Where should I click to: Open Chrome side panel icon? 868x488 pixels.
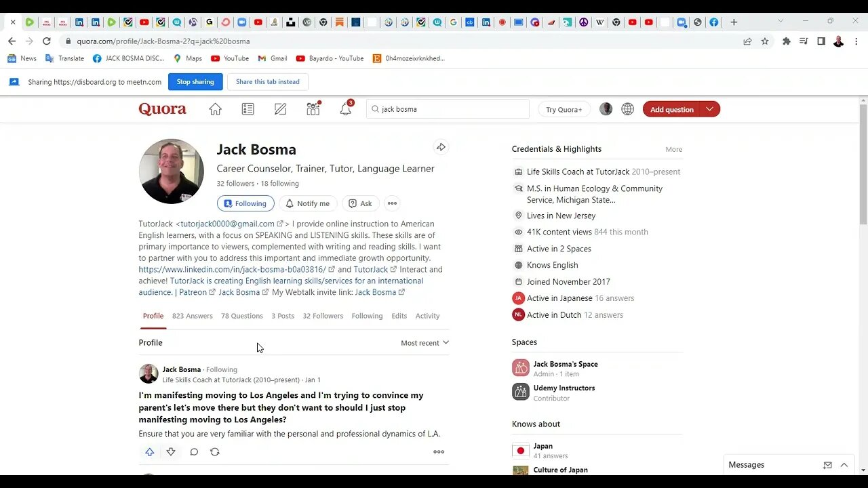821,41
